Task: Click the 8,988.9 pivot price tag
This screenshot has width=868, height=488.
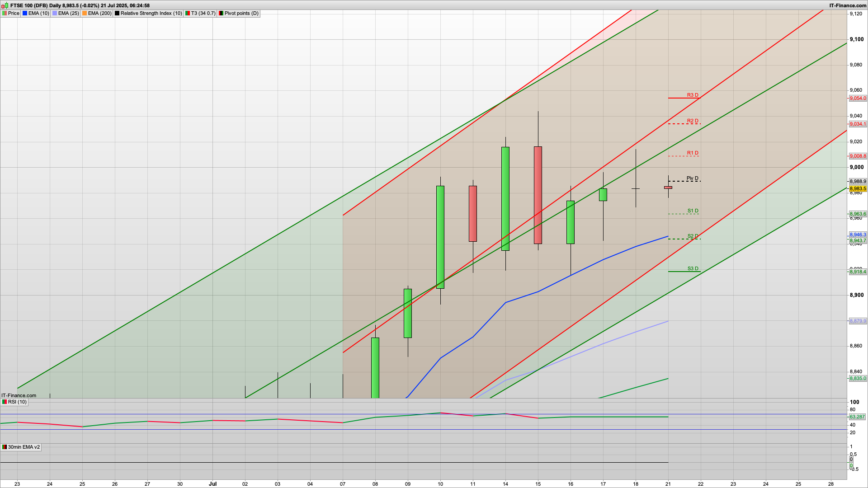Action: click(858, 182)
